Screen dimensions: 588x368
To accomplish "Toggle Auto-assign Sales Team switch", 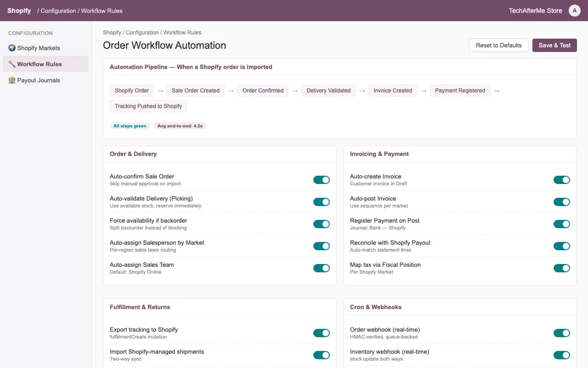I will tap(322, 268).
